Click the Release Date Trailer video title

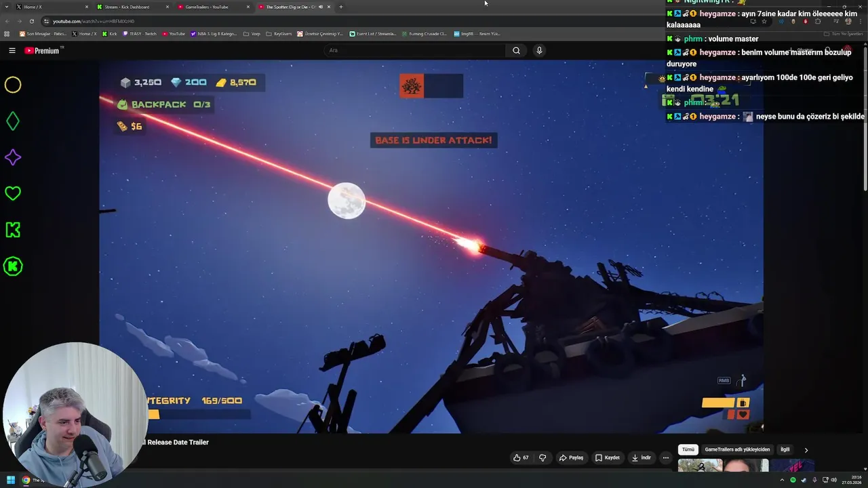[x=177, y=442]
